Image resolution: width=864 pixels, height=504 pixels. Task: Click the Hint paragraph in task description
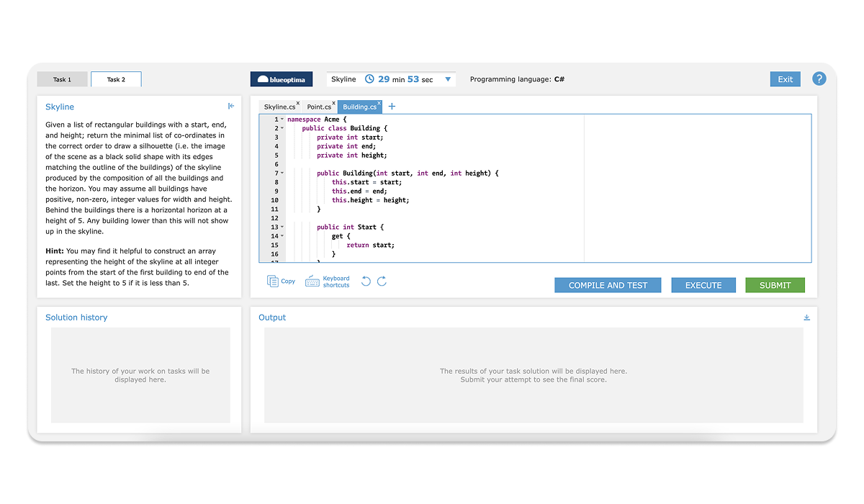pyautogui.click(x=137, y=267)
